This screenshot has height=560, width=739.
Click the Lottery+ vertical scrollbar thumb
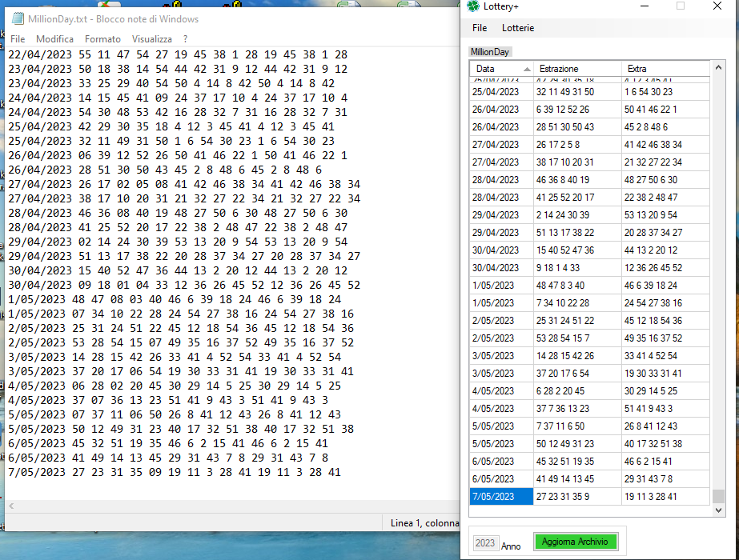(718, 496)
